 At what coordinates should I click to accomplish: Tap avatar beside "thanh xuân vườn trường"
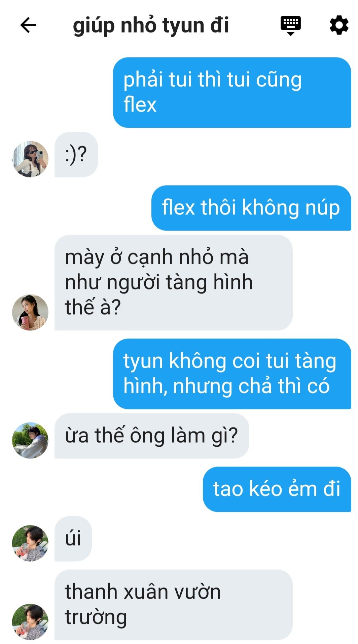pos(30,621)
